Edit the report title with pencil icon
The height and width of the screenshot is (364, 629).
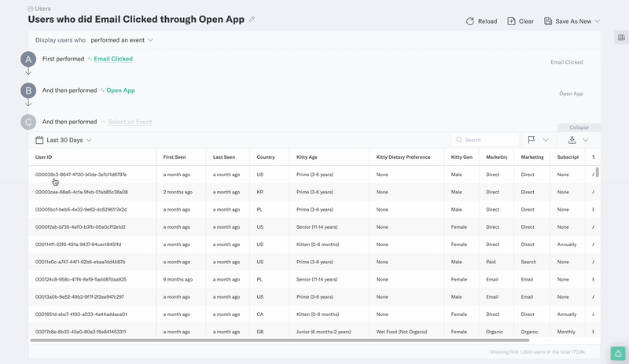tap(252, 20)
